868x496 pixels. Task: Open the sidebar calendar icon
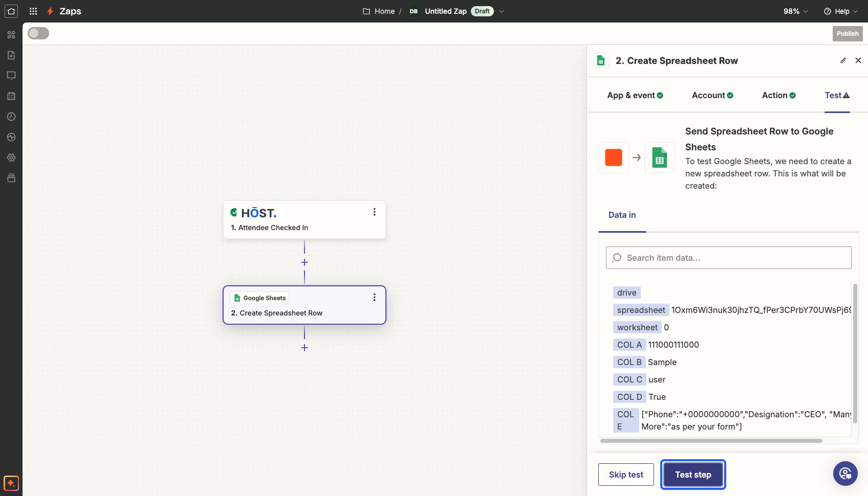[x=11, y=96]
